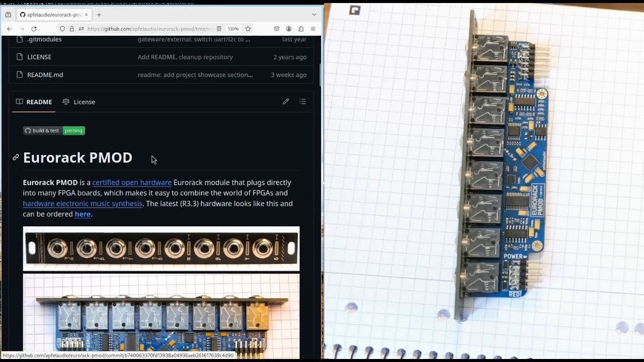
Task: Open the .gitmodules file
Action: click(44, 39)
